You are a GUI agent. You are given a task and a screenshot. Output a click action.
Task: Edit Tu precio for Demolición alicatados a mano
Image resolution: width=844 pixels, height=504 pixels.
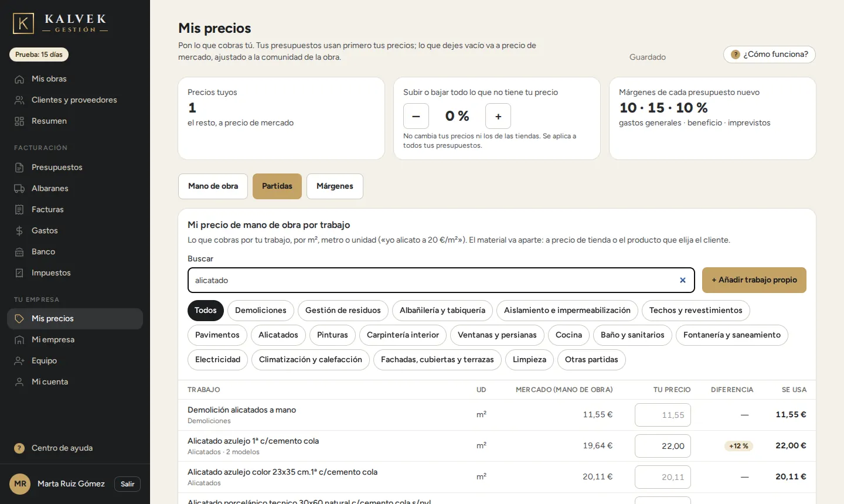coord(663,415)
